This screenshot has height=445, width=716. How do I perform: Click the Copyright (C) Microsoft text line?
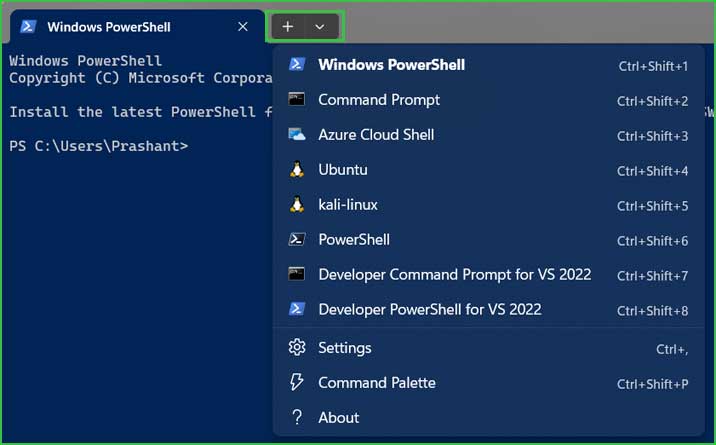click(141, 78)
